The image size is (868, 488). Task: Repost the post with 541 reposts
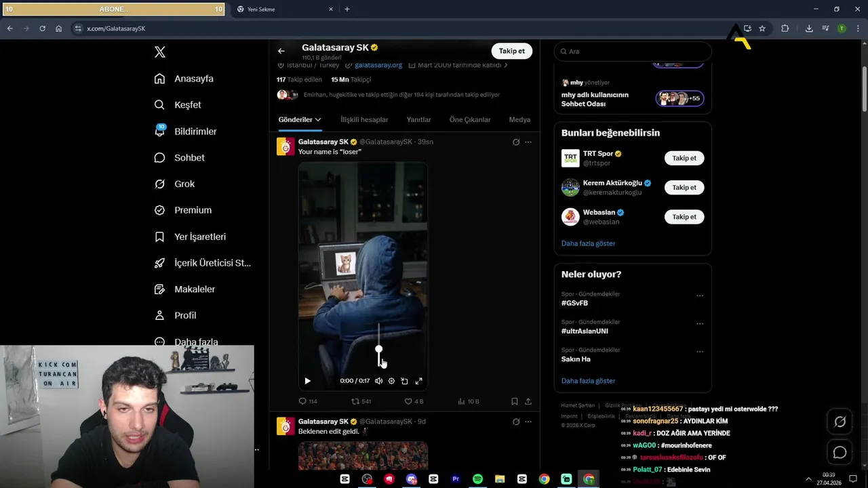coord(361,401)
